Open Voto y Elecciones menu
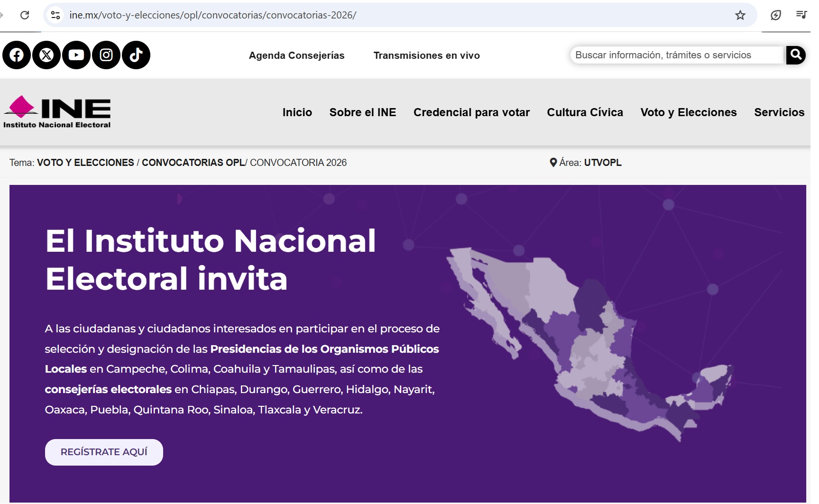Screen dimensions: 819x504 [688, 112]
